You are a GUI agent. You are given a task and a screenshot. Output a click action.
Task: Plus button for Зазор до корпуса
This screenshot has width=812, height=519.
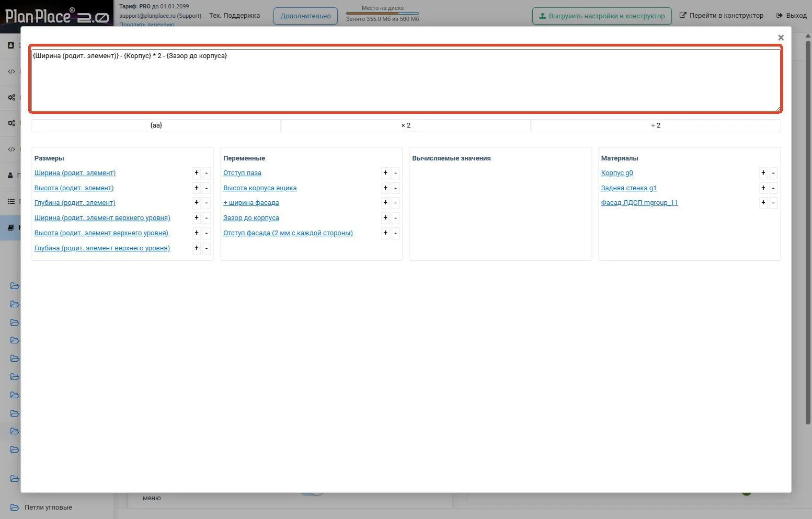click(x=385, y=218)
